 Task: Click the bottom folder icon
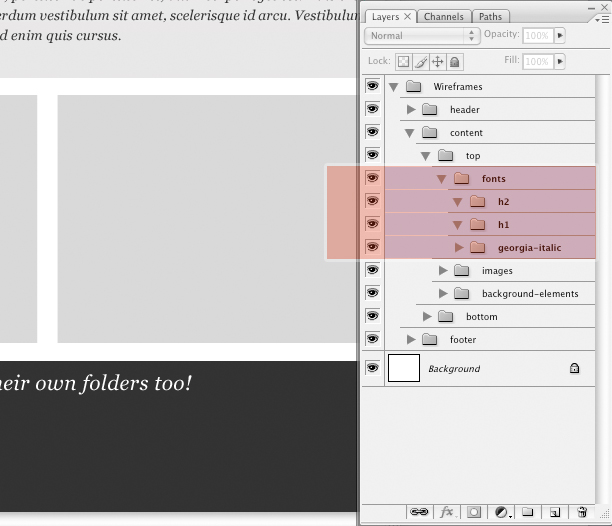pos(445,316)
